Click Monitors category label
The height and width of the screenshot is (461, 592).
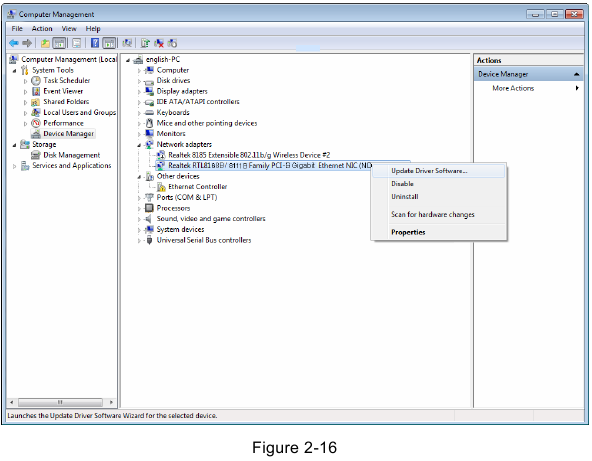171,134
